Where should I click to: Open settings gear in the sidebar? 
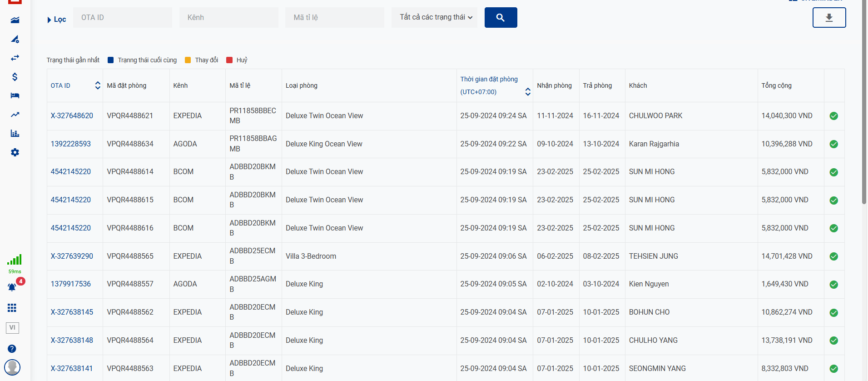point(15,152)
